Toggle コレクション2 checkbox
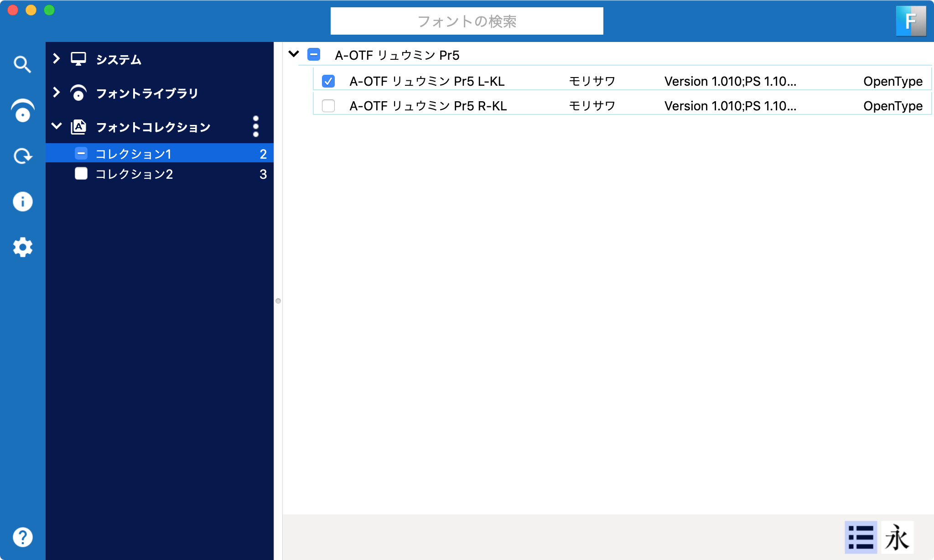The image size is (934, 560). [x=81, y=174]
